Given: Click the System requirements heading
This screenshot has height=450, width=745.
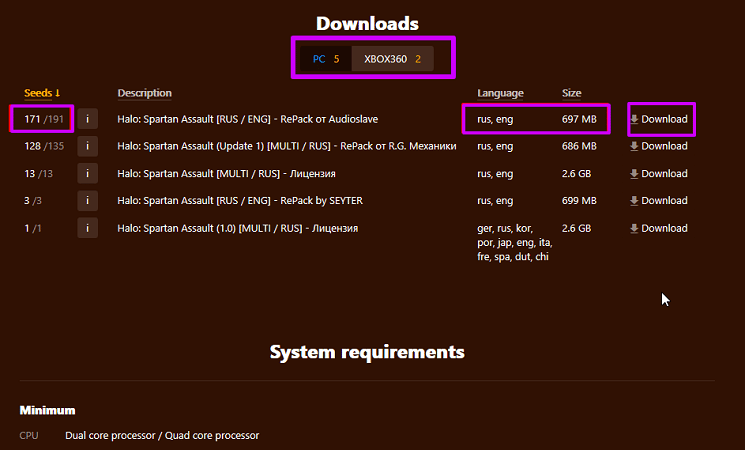Looking at the screenshot, I should tap(367, 352).
